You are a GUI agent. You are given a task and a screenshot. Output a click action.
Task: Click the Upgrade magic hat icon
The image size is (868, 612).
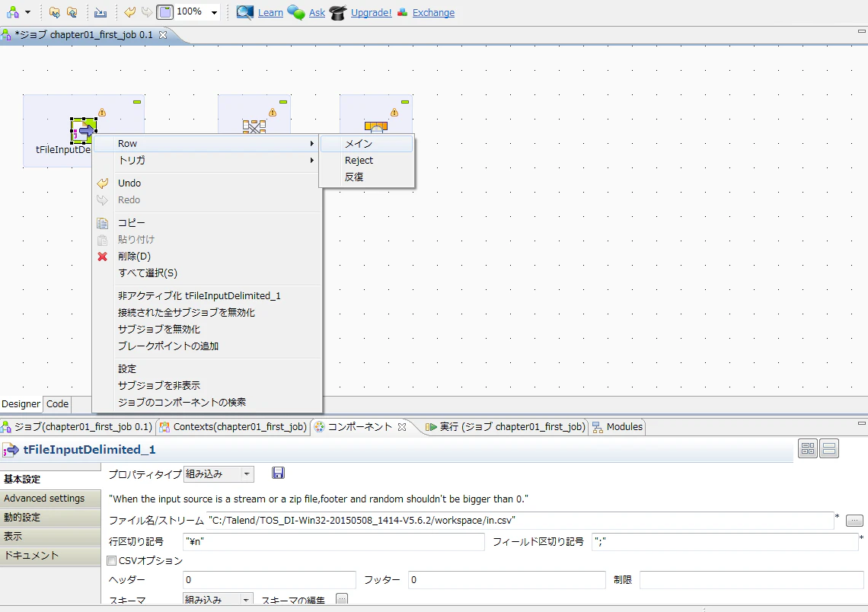pos(337,12)
